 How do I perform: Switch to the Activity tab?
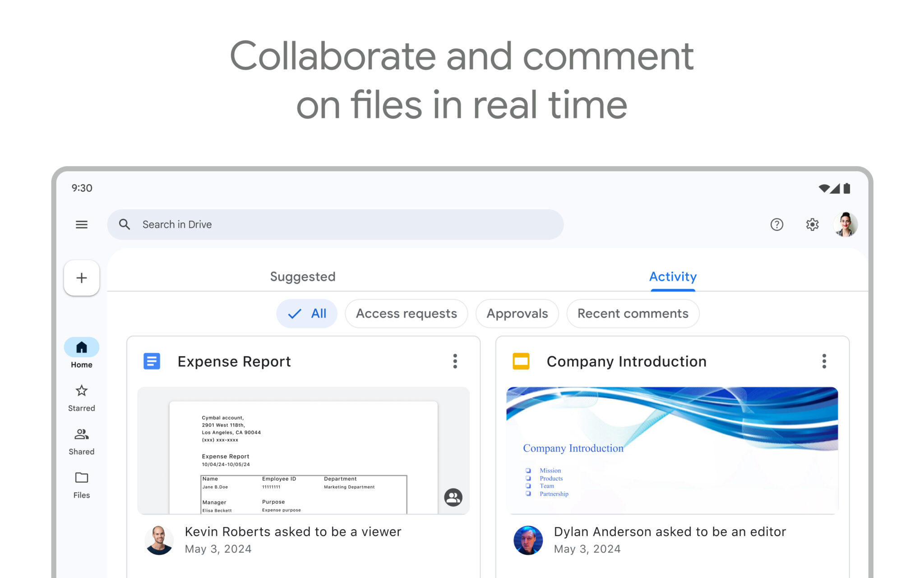672,276
